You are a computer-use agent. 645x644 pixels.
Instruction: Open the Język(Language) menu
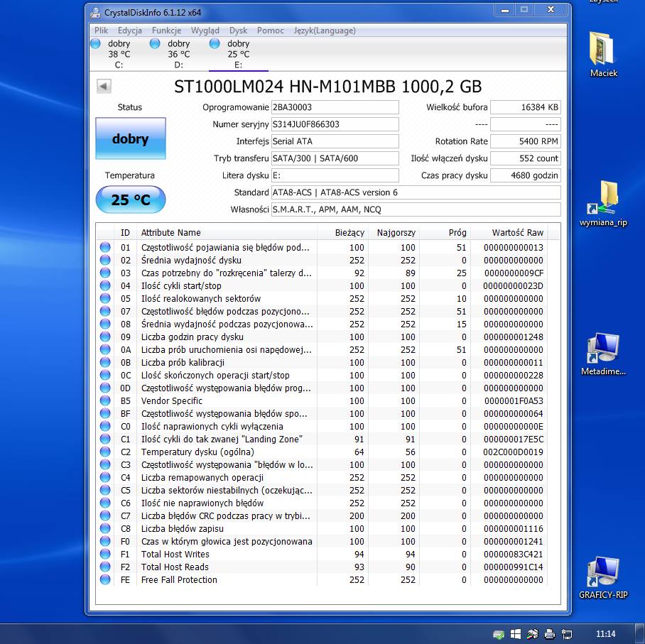click(325, 31)
